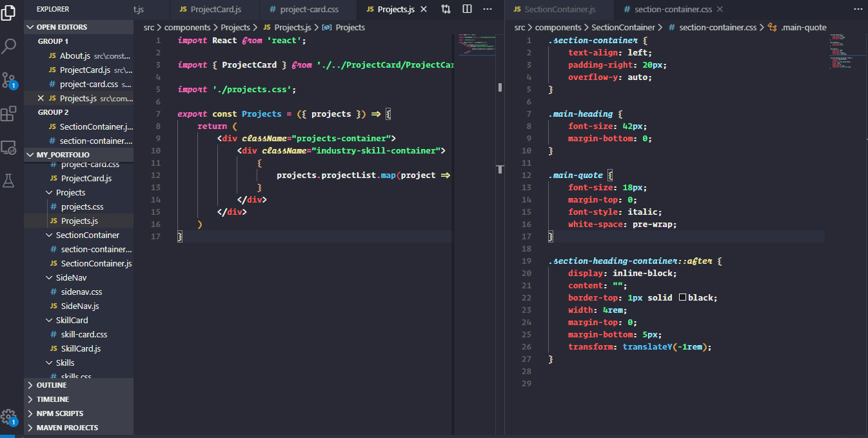868x438 pixels.
Task: Open the Extensions view
Action: click(x=9, y=114)
